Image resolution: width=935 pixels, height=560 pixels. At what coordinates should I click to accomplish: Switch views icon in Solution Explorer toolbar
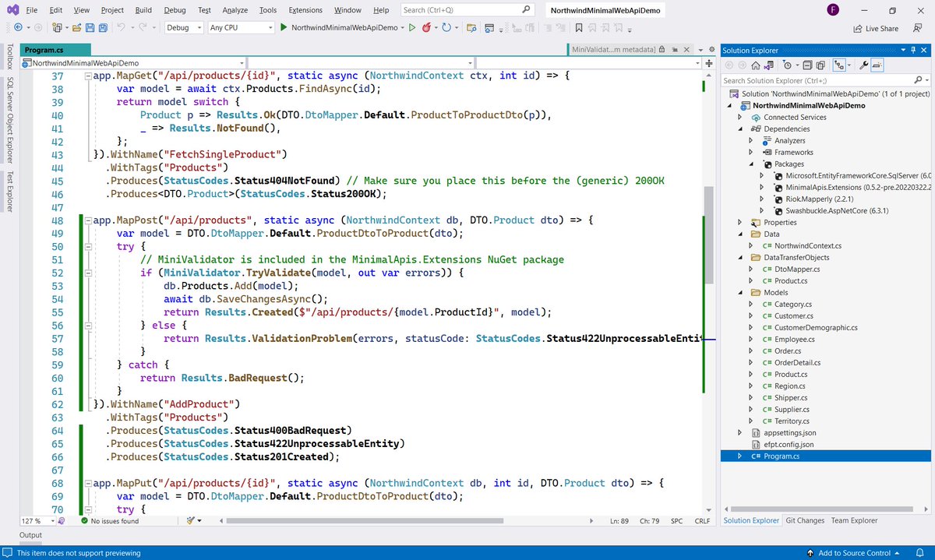[770, 65]
